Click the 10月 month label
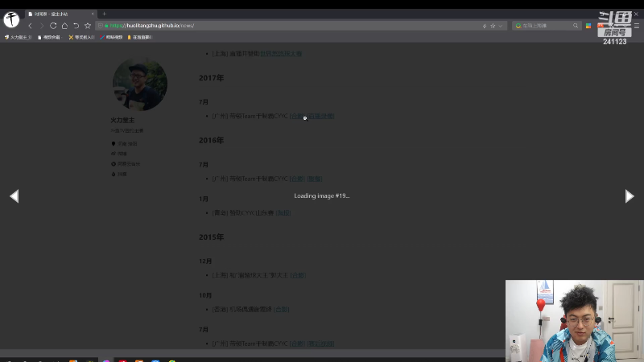644x362 pixels. [x=205, y=295]
